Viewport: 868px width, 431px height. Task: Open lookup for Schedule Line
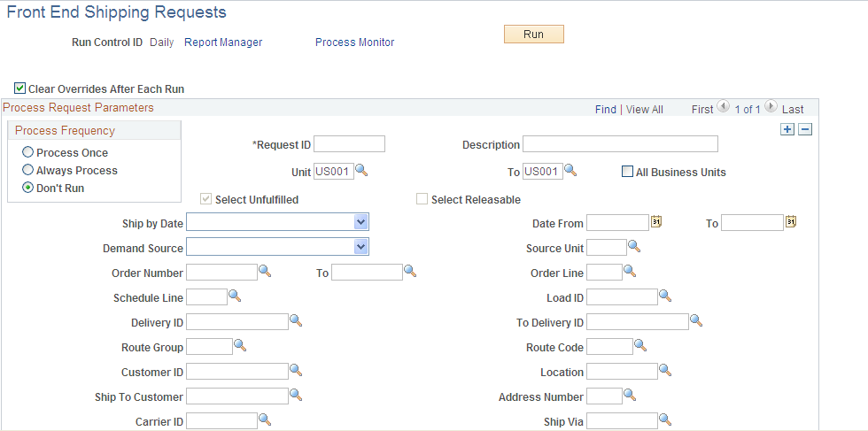235,296
